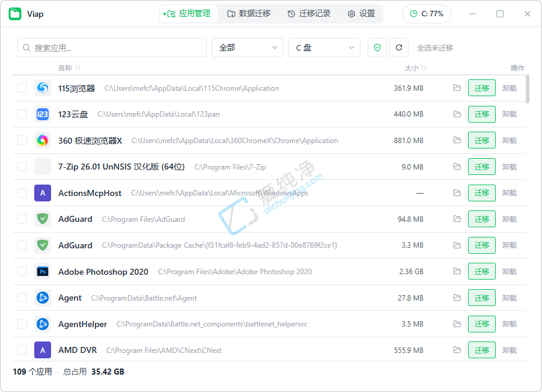Viewport: 542px width, 392px height.
Task: Open the C 盘 drive dropdown
Action: tap(324, 47)
